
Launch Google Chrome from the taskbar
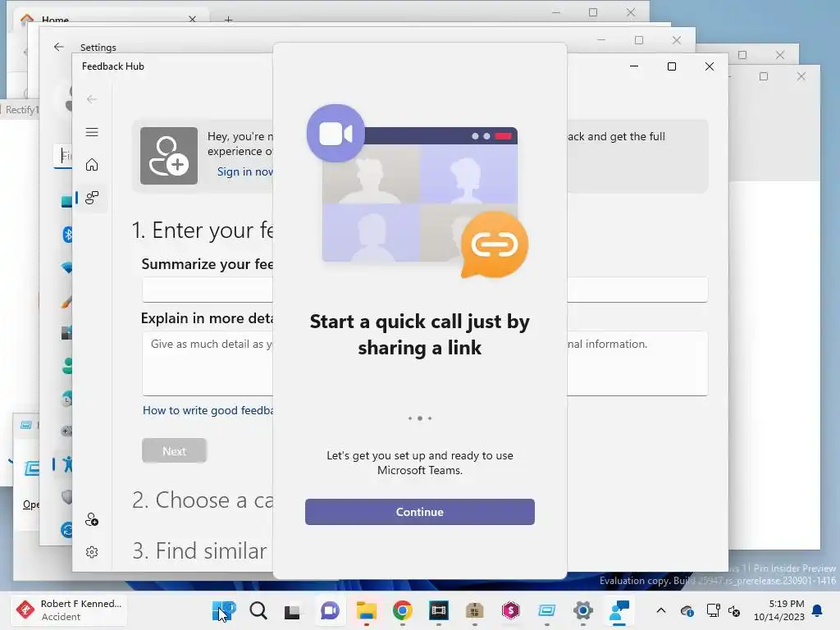click(x=402, y=610)
